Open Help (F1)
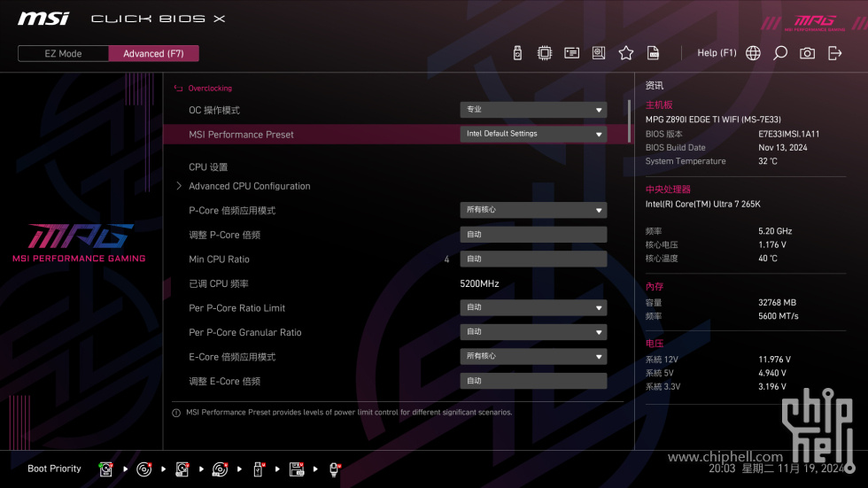Viewport: 868px width, 488px height. tap(717, 53)
